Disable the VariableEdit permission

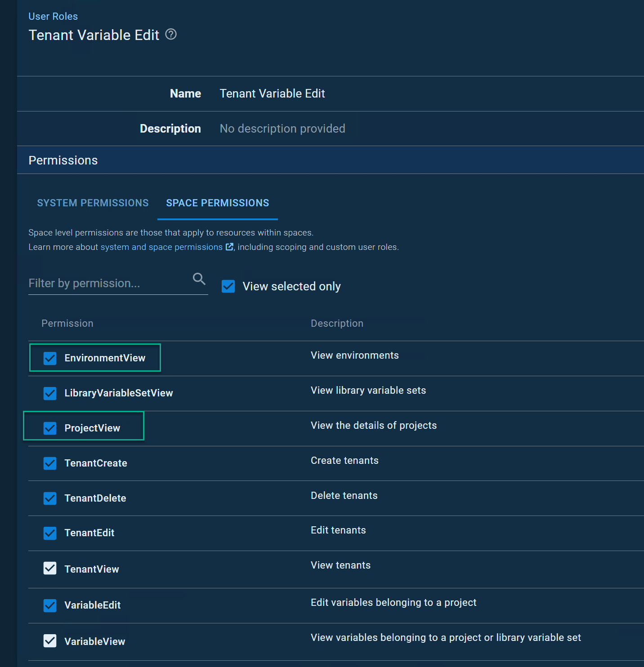50,605
